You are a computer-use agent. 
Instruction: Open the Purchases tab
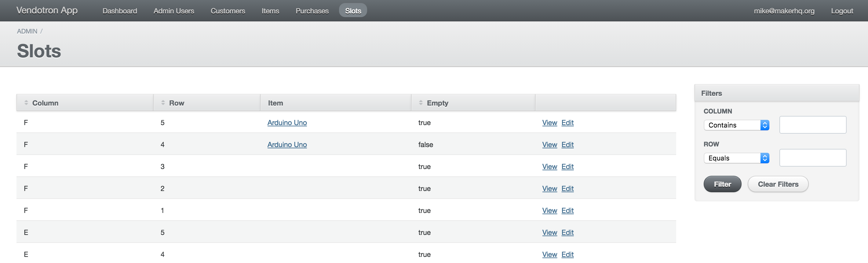pos(312,11)
